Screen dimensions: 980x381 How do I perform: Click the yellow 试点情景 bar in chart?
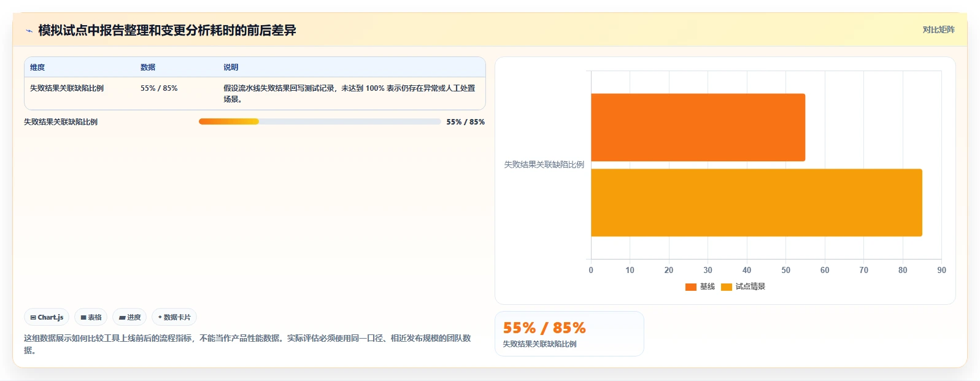pos(757,202)
